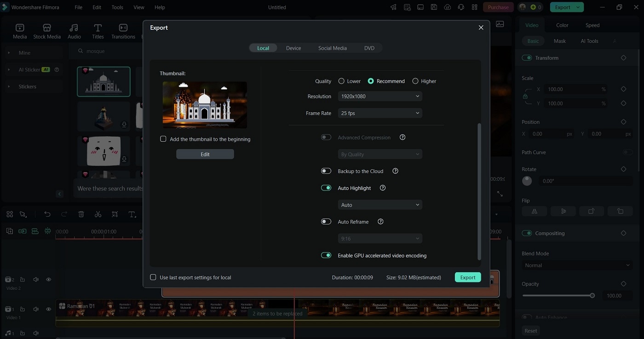The height and width of the screenshot is (339, 644).
Task: Switch to the Mask sub-tab
Action: [560, 41]
